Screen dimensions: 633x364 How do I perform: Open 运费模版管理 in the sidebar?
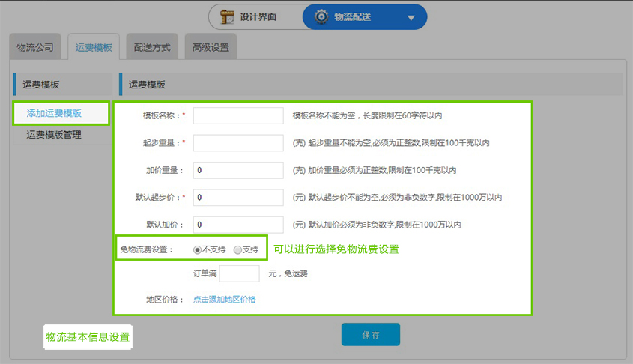pyautogui.click(x=54, y=135)
